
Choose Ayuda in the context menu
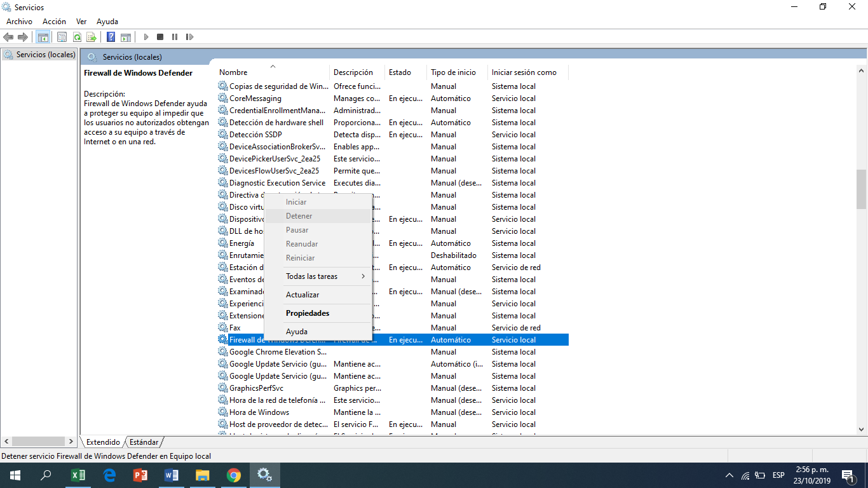(318, 332)
